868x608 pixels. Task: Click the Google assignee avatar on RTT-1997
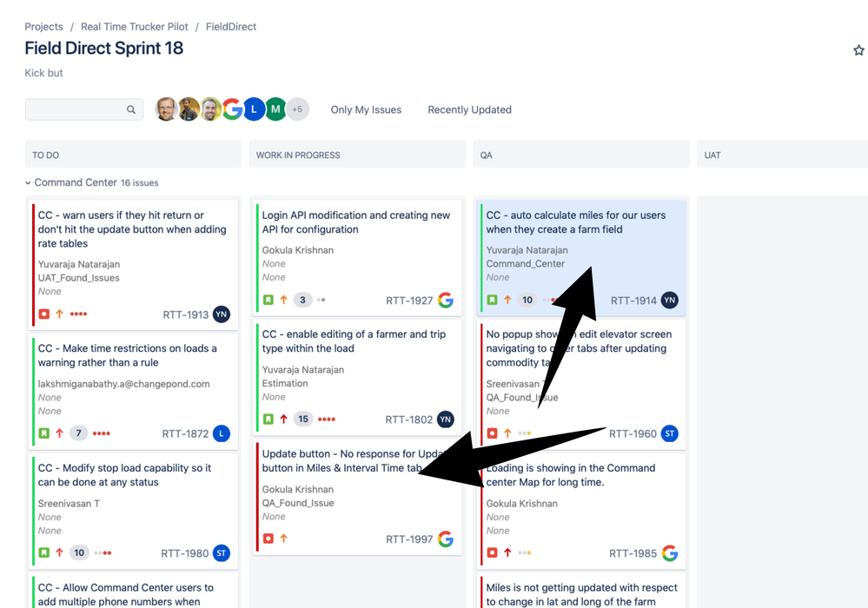coord(446,539)
